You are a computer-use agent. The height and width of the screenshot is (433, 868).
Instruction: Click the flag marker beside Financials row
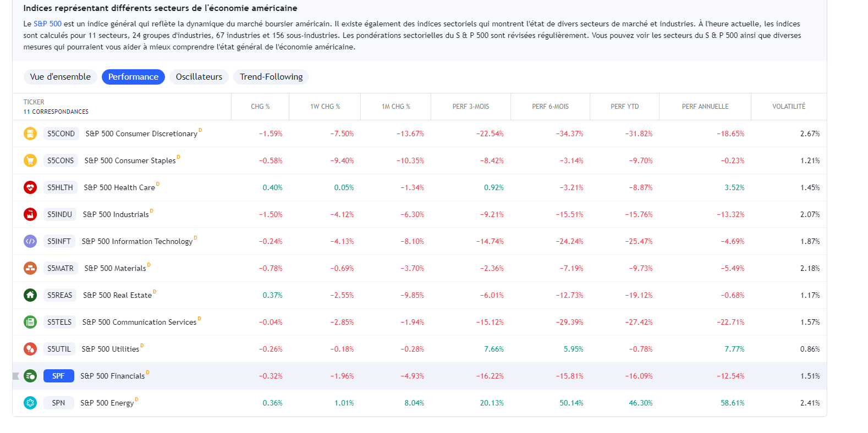(16, 376)
